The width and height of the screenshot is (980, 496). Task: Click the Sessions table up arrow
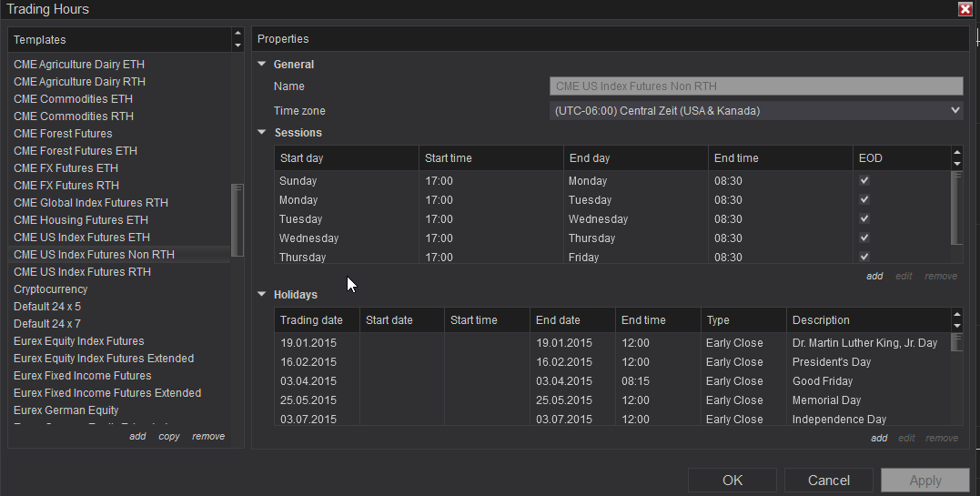tap(957, 152)
